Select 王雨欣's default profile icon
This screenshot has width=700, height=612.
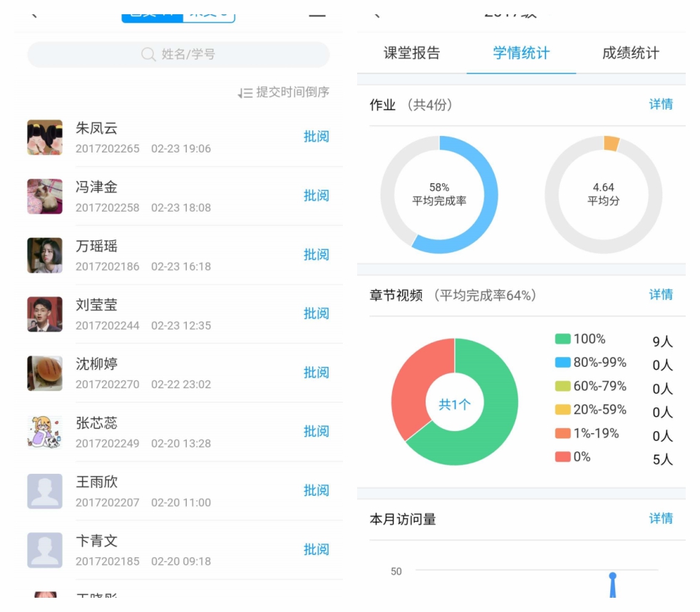(x=45, y=491)
